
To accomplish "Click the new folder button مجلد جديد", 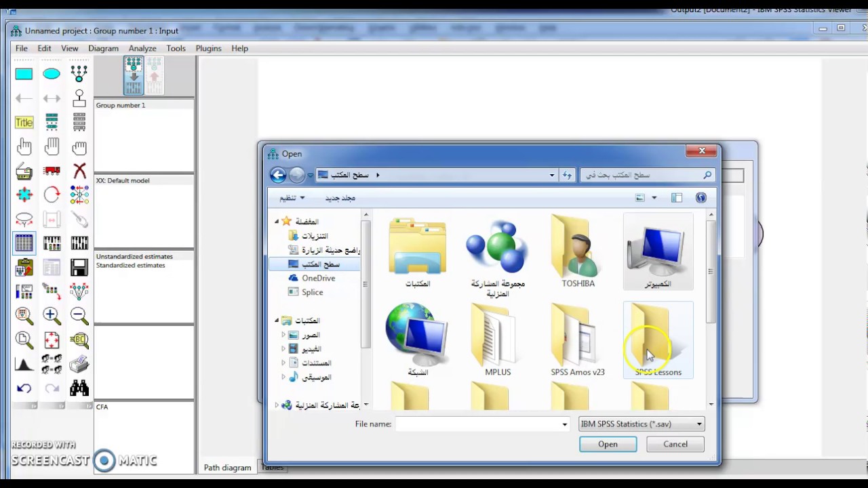I will [x=340, y=198].
